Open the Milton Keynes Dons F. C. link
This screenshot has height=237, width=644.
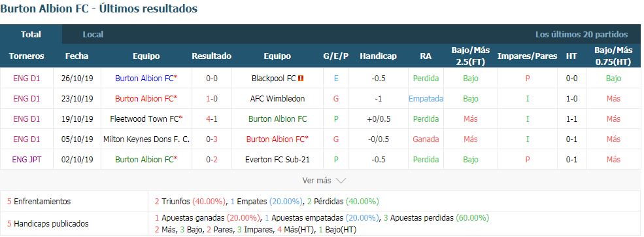[146, 139]
